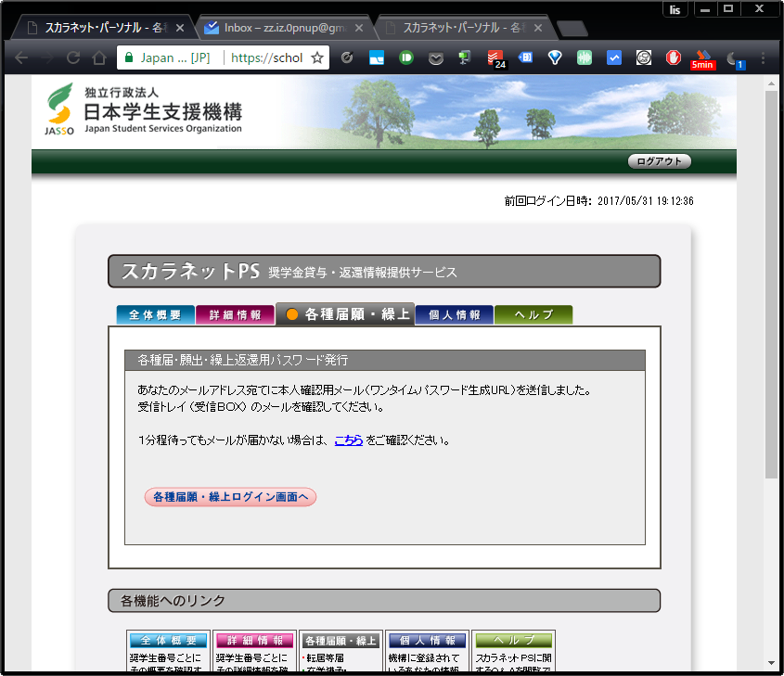Follow the こちら link

[x=349, y=440]
